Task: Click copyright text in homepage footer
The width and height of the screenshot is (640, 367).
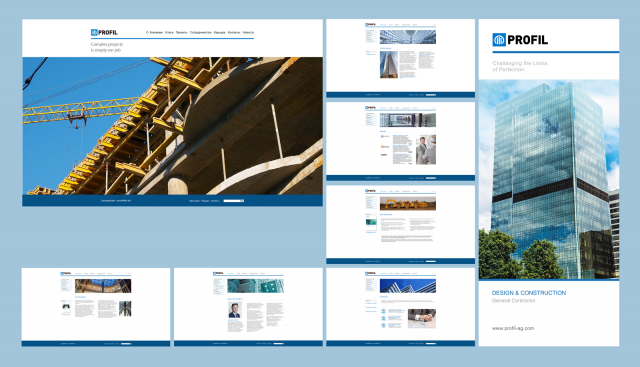Action: 116,201
